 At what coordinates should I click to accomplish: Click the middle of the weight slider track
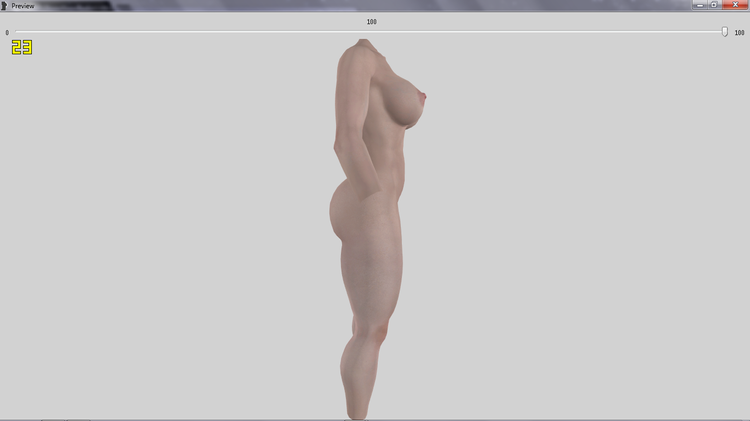tap(371, 32)
